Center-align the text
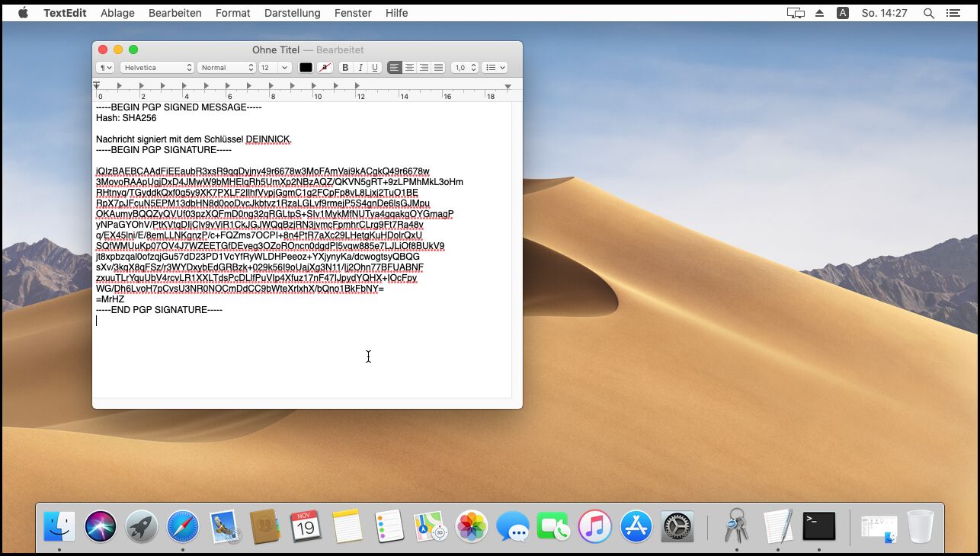The height and width of the screenshot is (556, 980). pos(409,68)
